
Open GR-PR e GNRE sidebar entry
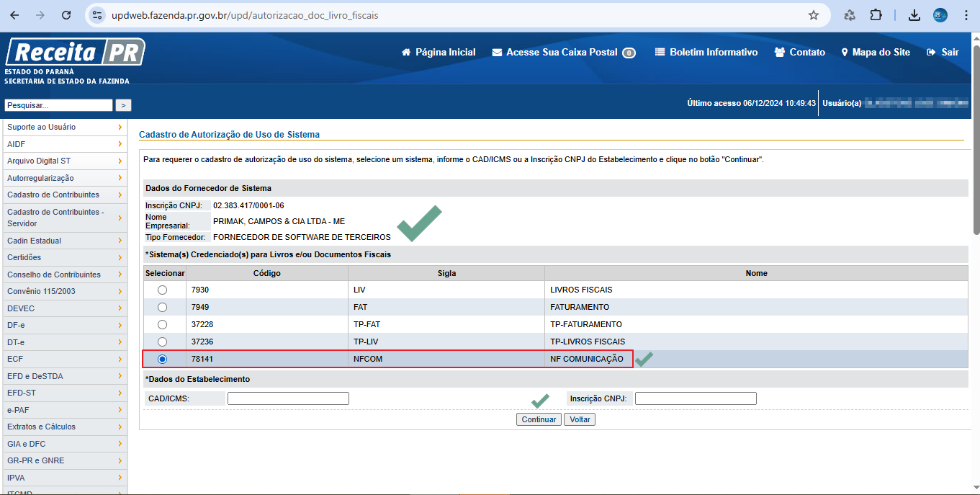64,460
